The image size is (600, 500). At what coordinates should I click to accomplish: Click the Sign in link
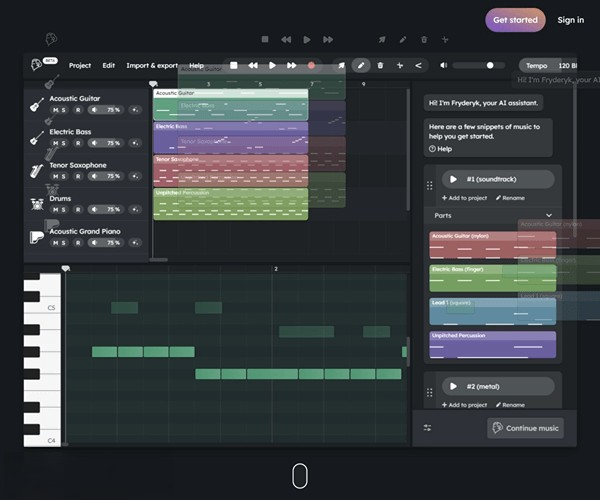click(x=571, y=20)
